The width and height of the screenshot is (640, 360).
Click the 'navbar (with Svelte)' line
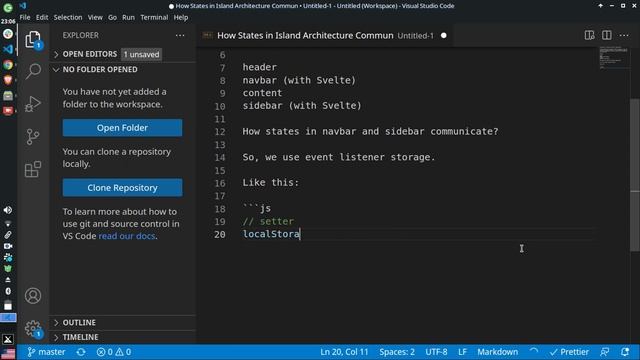pos(299,80)
